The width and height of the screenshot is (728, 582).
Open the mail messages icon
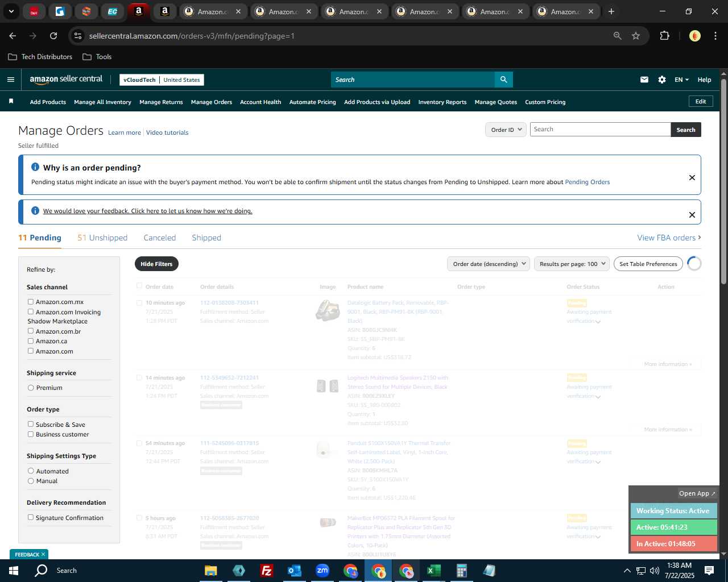(644, 80)
